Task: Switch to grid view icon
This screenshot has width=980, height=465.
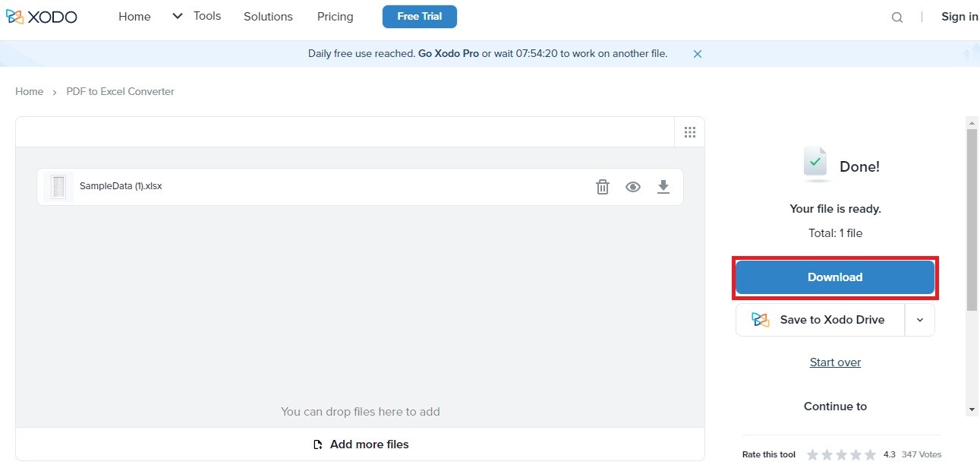Action: [690, 132]
